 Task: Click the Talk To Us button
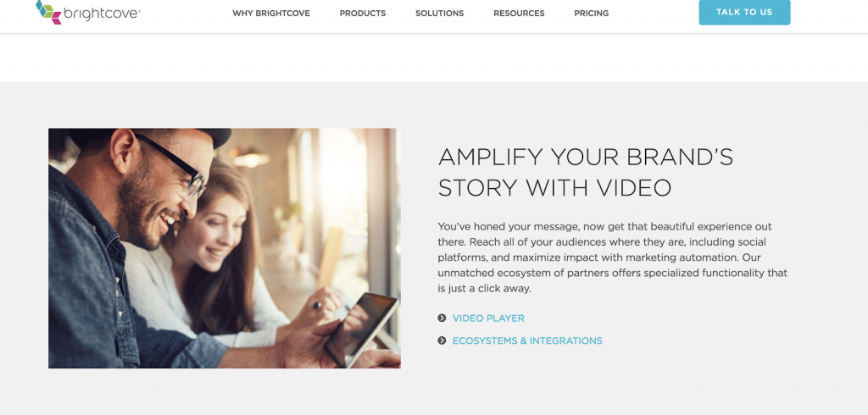[x=744, y=12]
